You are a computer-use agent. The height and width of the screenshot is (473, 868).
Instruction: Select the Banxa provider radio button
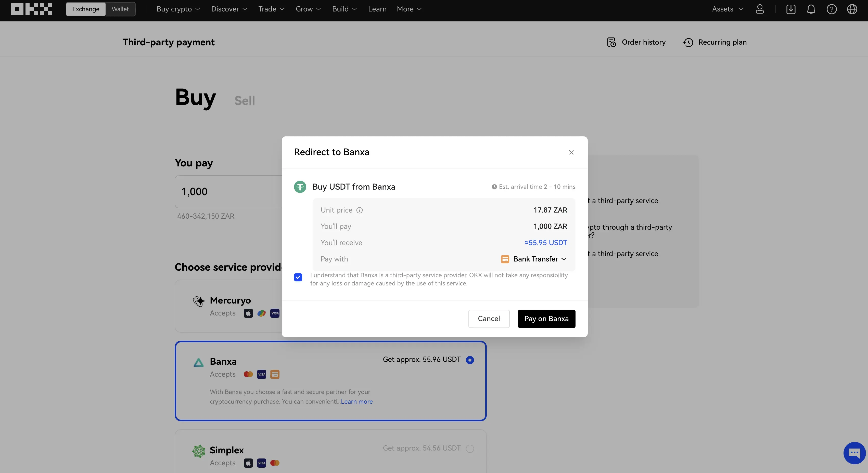pyautogui.click(x=470, y=360)
